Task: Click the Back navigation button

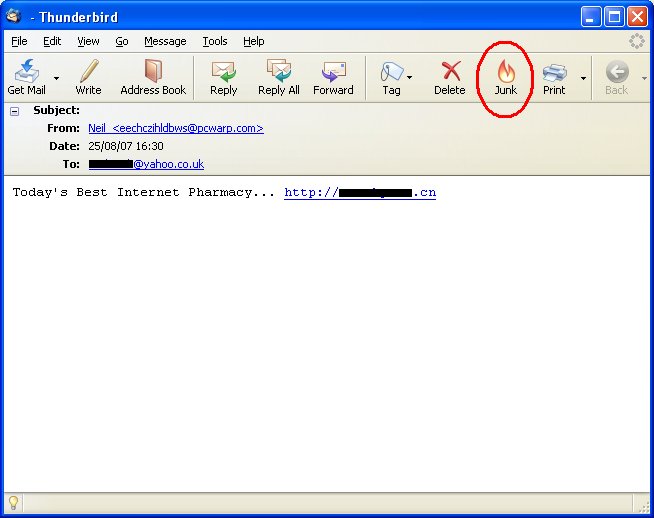Action: (616, 77)
